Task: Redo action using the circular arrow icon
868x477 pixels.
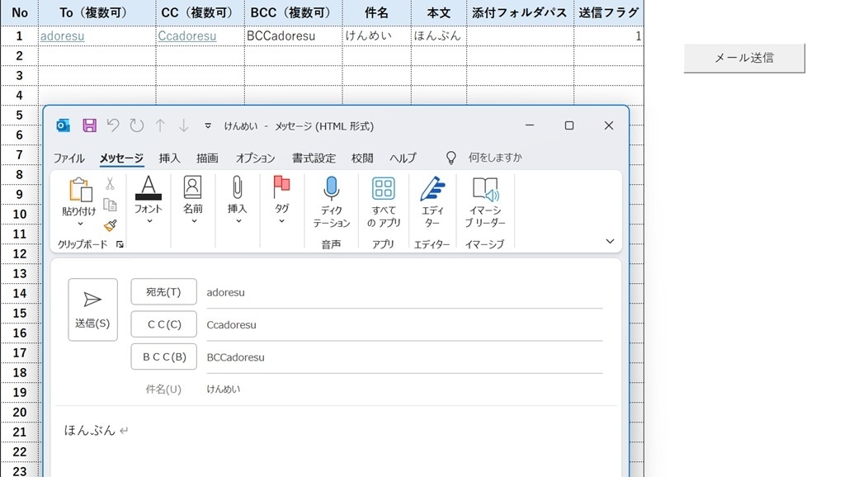Action: pyautogui.click(x=137, y=125)
